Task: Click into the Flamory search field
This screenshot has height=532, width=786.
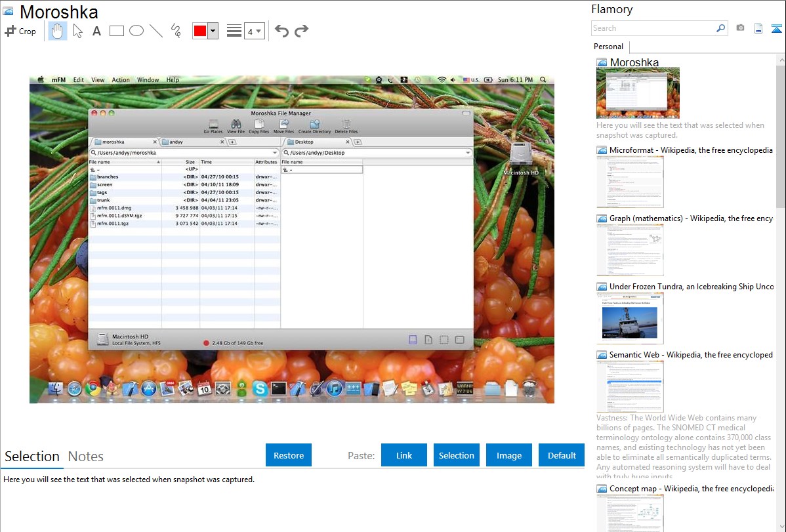Action: [x=653, y=28]
